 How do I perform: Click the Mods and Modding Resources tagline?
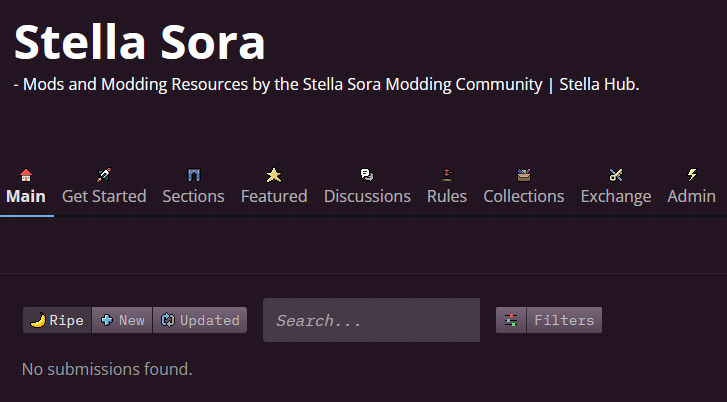(x=326, y=84)
